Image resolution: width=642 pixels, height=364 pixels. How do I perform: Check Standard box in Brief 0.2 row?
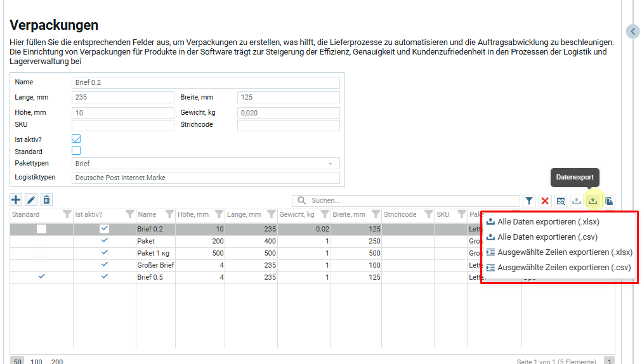(x=41, y=229)
